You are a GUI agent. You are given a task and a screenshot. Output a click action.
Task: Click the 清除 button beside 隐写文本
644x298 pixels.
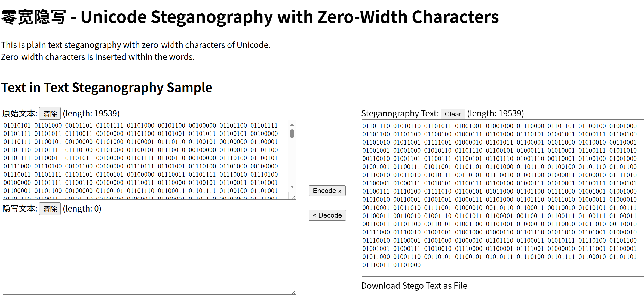50,209
